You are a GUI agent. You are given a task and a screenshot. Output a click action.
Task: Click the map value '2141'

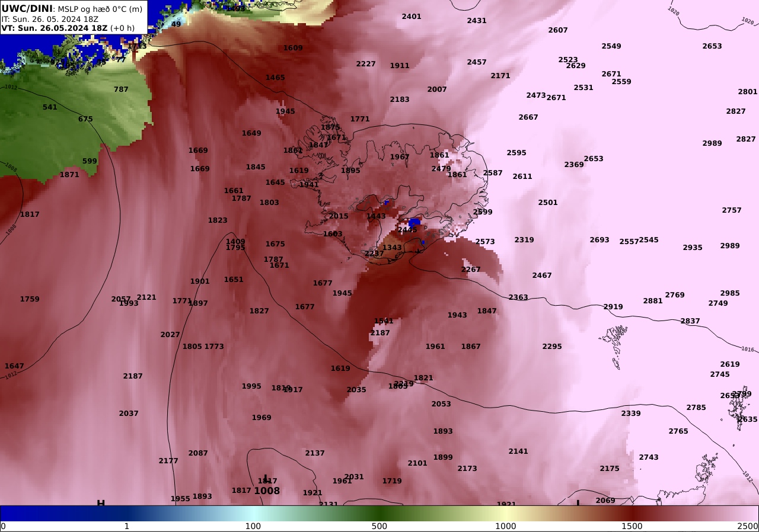(x=518, y=451)
